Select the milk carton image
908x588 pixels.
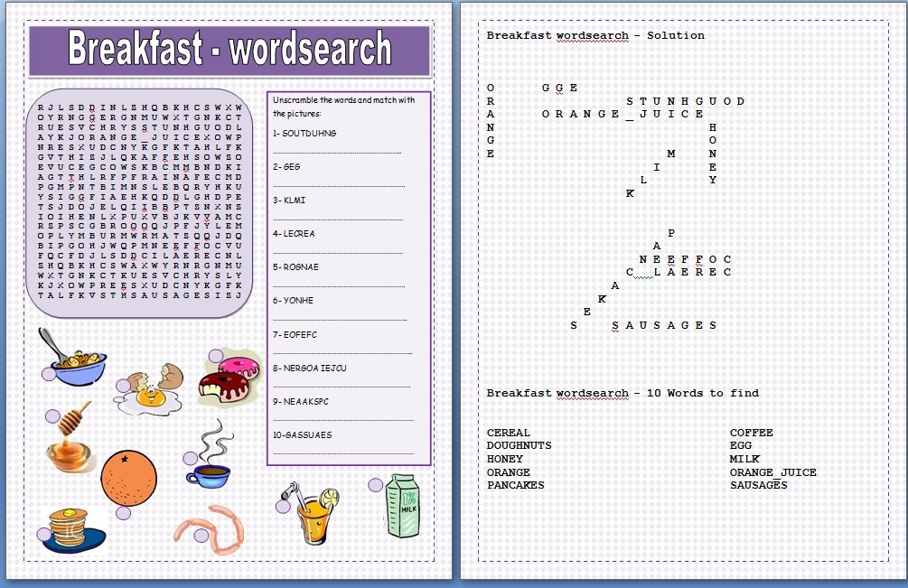click(403, 506)
